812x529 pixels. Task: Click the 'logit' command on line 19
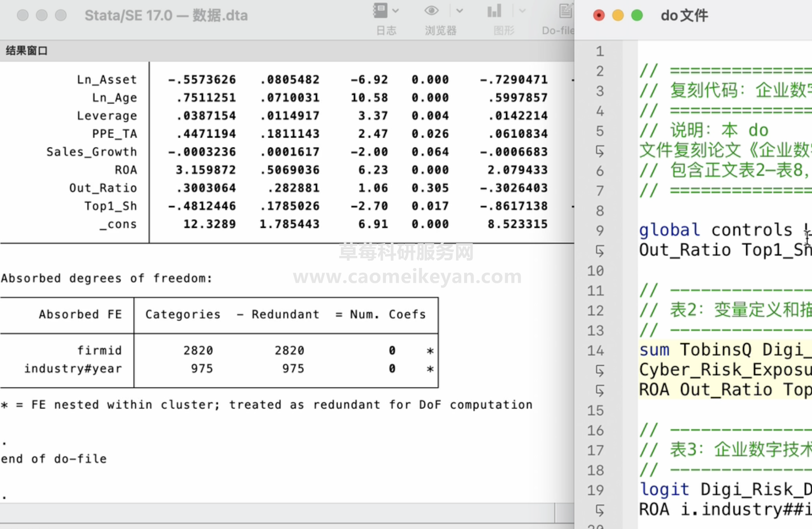(664, 489)
